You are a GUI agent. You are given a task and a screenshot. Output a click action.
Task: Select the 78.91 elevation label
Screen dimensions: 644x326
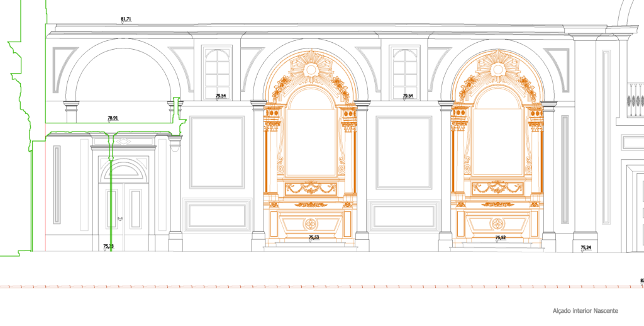coord(113,118)
